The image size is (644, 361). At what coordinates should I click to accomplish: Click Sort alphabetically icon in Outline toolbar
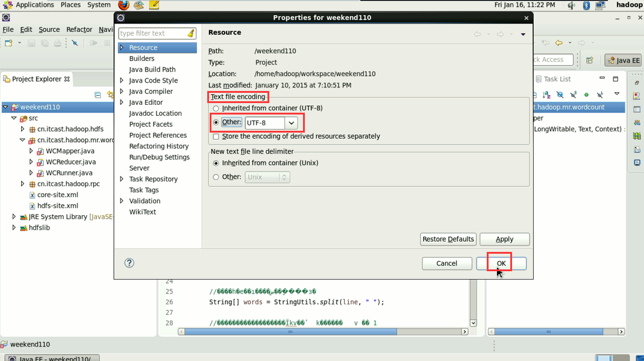tap(546, 95)
